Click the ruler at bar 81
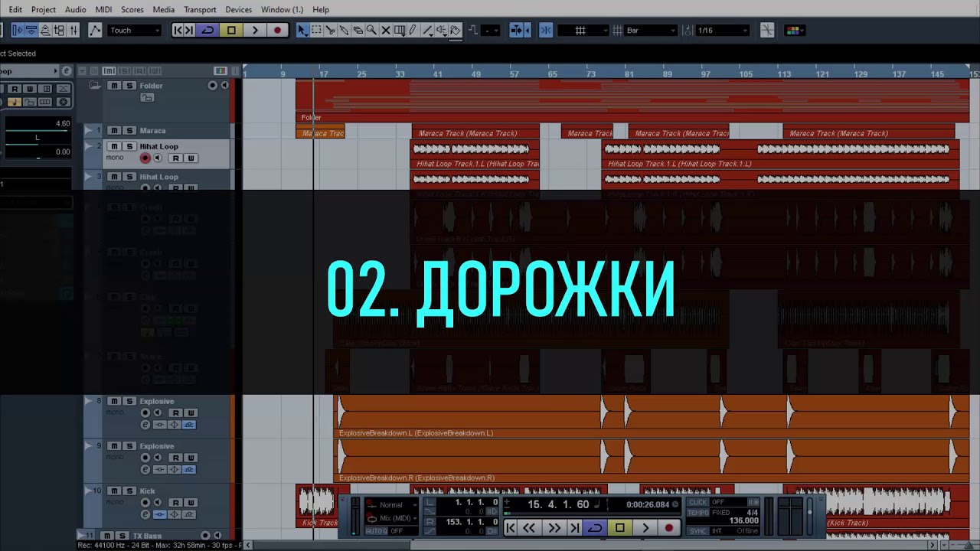Image resolution: width=980 pixels, height=551 pixels. (629, 74)
